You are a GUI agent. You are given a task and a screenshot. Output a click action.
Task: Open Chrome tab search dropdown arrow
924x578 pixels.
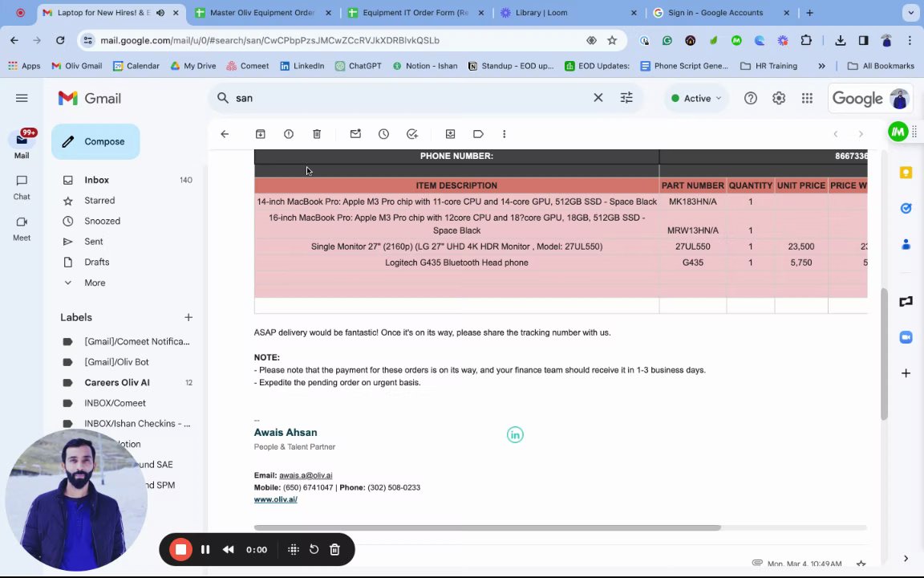point(911,12)
